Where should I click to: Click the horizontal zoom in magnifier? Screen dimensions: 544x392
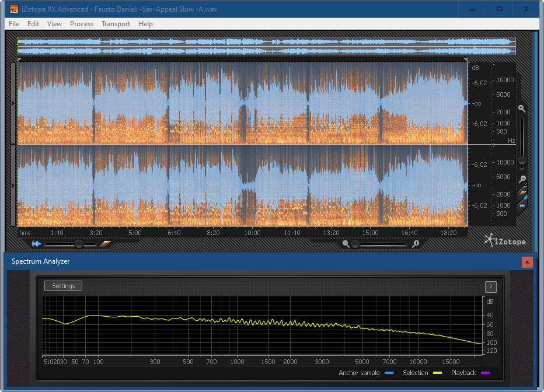point(416,244)
